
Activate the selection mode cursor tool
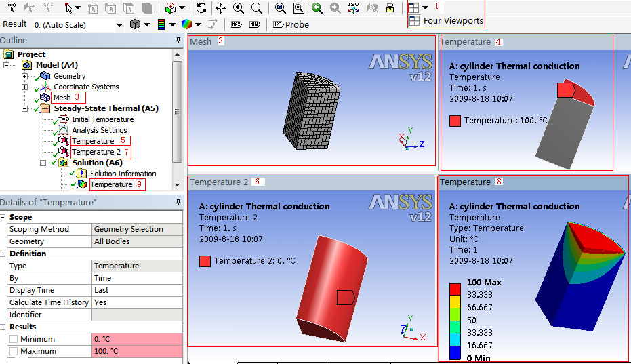coord(69,7)
